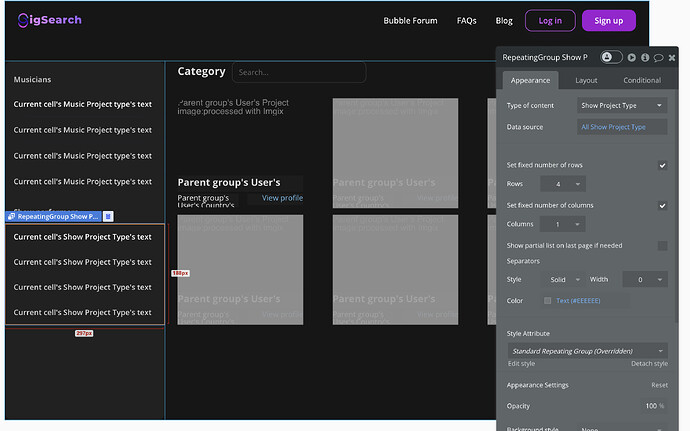690x431 pixels.
Task: Edit the All Show Project Type data source
Action: [622, 127]
